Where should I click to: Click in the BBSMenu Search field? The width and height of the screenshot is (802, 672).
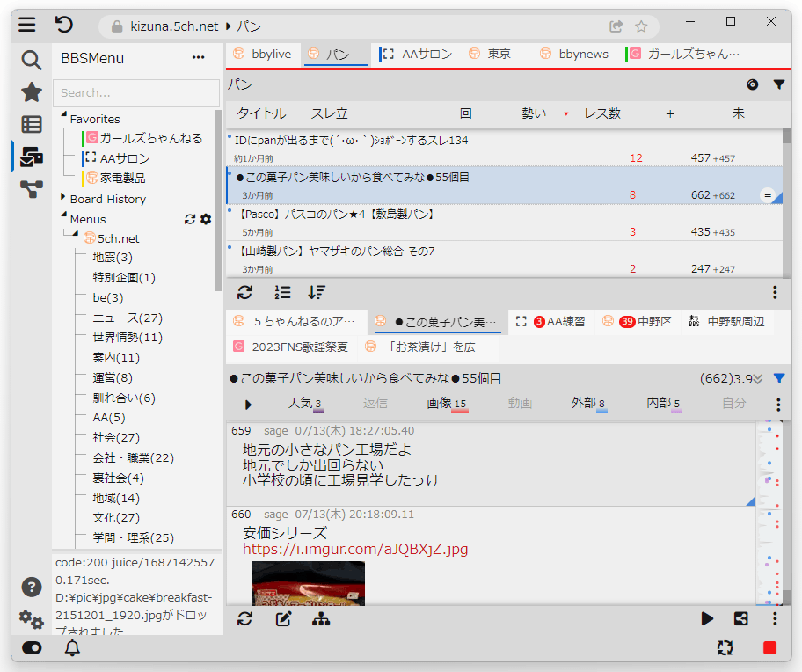tap(136, 92)
